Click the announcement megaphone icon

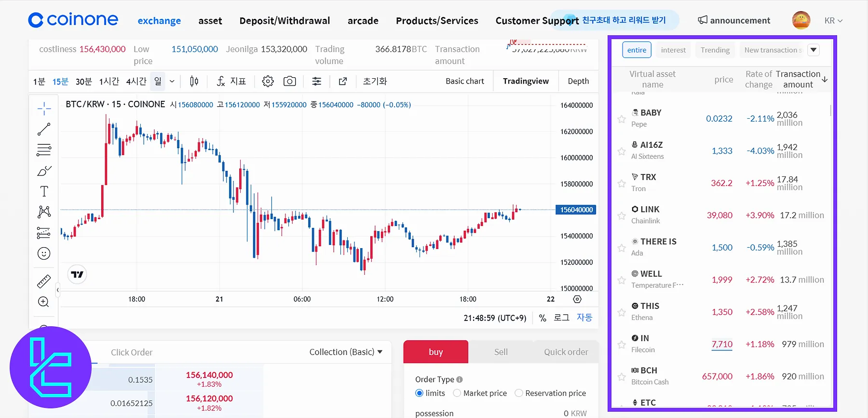tap(703, 20)
